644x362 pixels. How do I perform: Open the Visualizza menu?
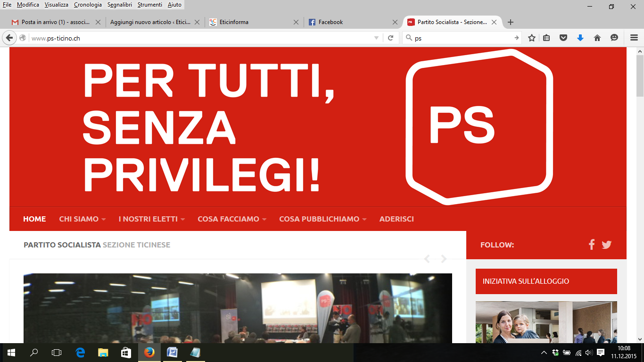[57, 5]
